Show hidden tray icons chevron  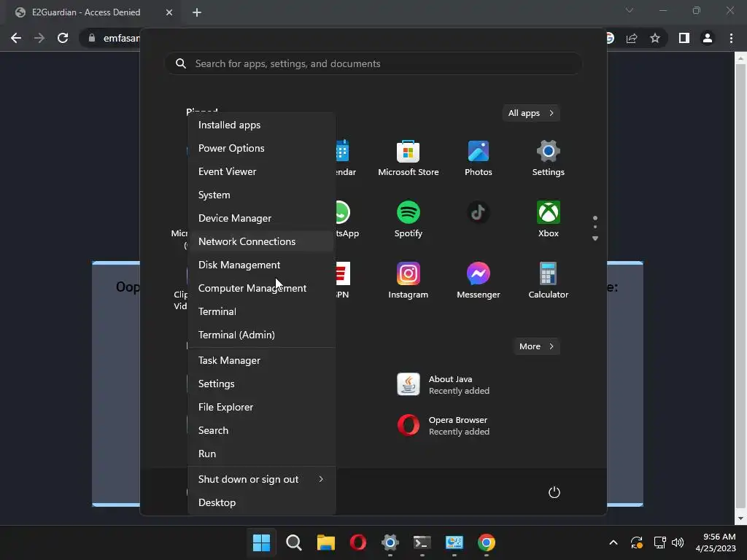[x=614, y=542]
